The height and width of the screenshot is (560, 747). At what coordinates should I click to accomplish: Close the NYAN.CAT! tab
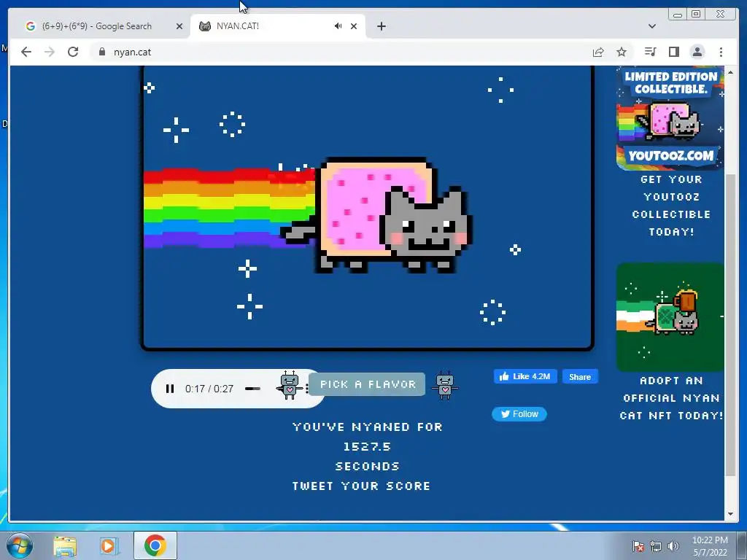pos(354,26)
